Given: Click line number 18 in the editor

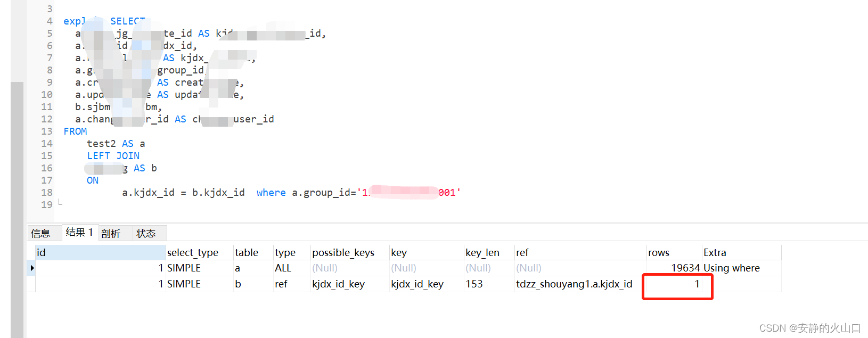Looking at the screenshot, I should (46, 192).
